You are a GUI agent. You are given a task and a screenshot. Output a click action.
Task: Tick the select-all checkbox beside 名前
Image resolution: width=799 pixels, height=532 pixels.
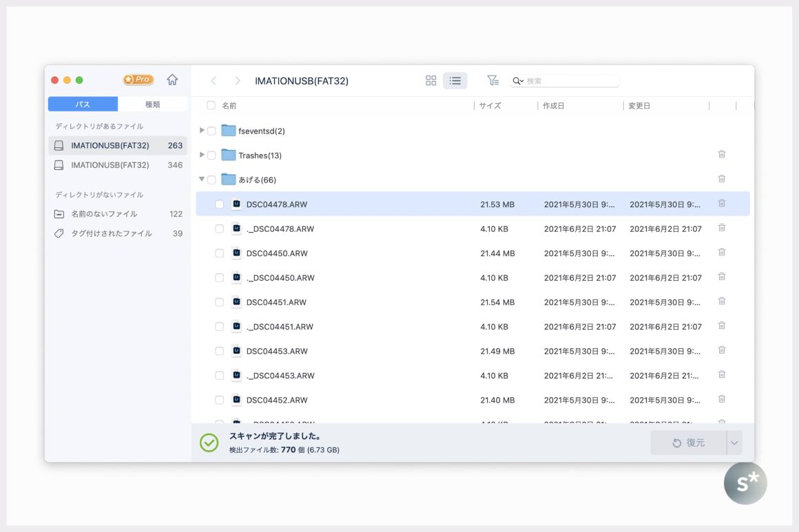pos(211,106)
